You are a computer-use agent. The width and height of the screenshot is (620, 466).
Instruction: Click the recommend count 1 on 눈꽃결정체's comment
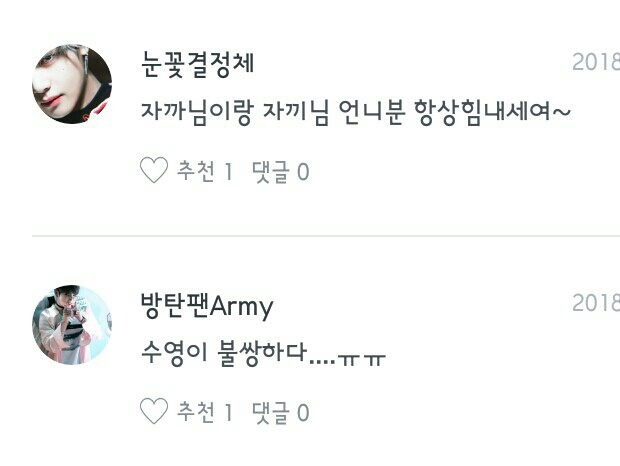(x=229, y=172)
